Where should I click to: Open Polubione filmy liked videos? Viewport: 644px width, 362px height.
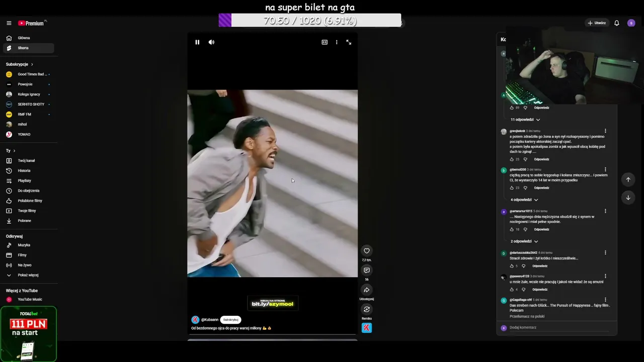click(x=28, y=201)
